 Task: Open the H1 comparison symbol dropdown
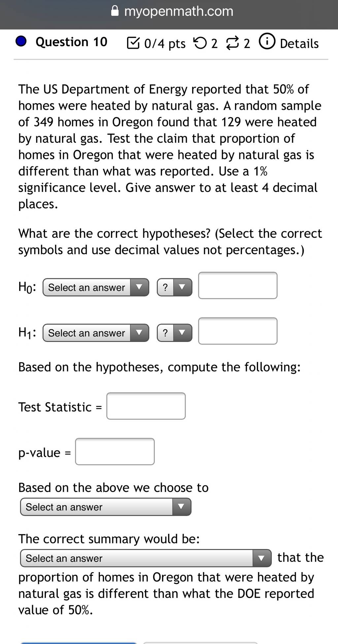coord(175,333)
